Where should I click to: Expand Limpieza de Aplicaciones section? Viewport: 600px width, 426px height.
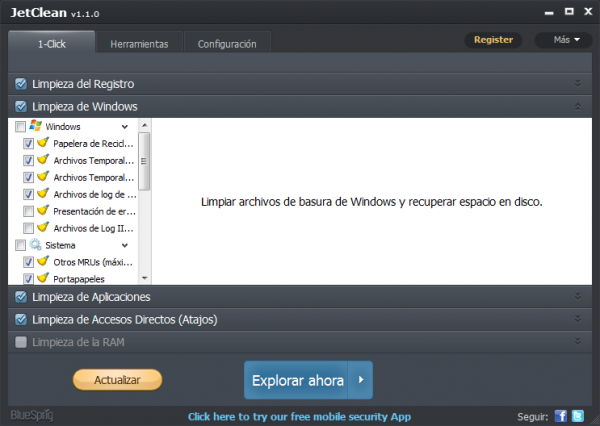pos(577,297)
